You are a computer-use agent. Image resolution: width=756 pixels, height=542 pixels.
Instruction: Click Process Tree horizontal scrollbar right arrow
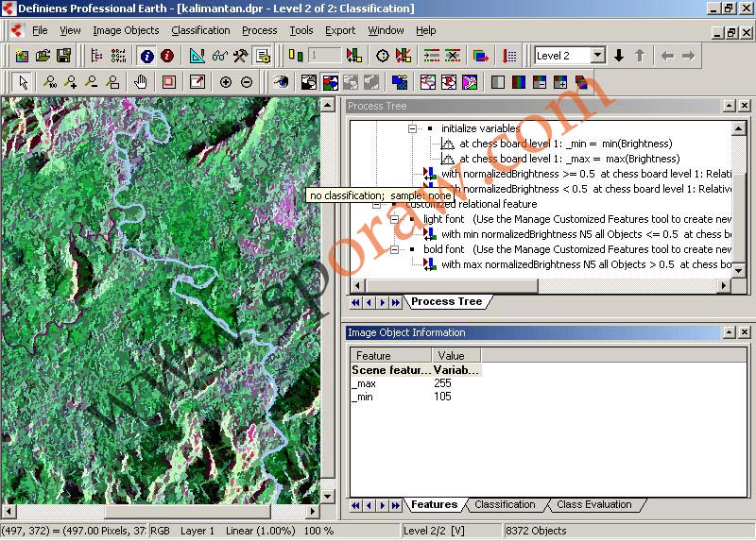[725, 286]
